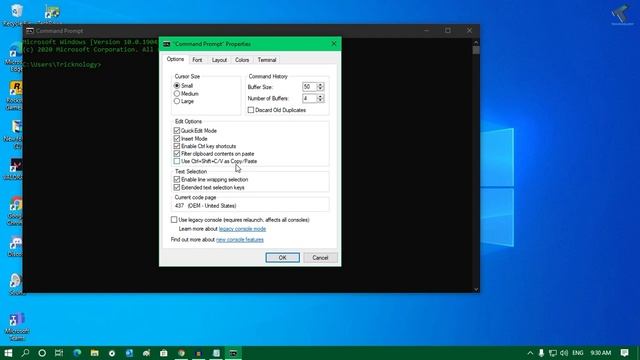Enable Ctrl+Shift+C/V as Copy/Paste

coord(177,161)
